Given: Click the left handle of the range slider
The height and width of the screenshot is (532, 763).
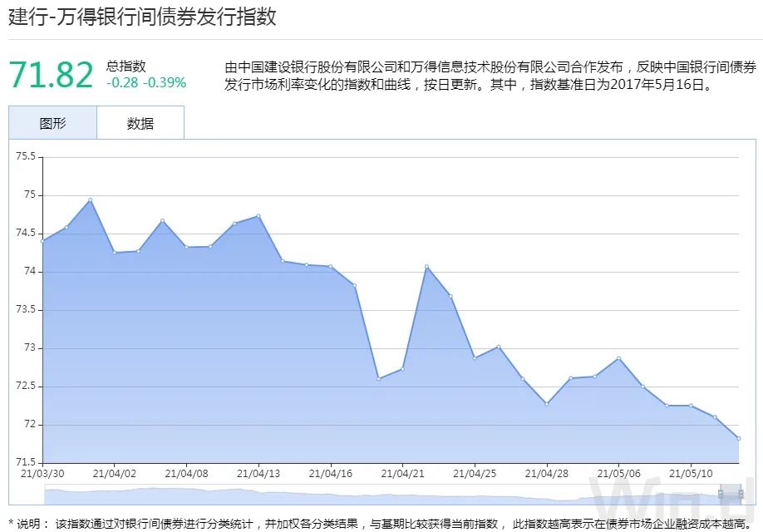Looking at the screenshot, I should [x=721, y=494].
